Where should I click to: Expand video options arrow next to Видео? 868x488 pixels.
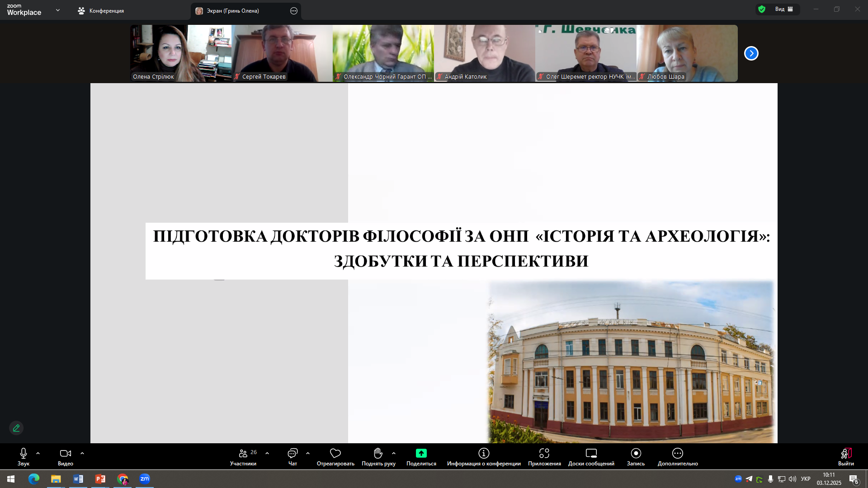click(x=82, y=453)
